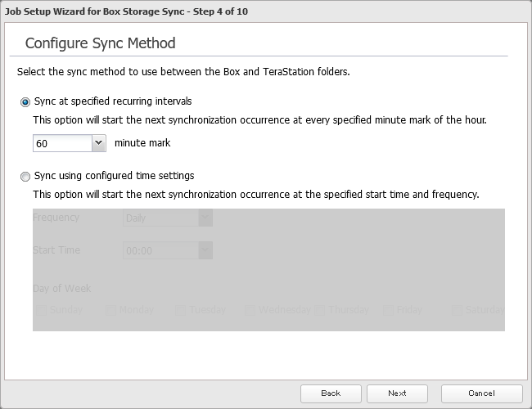Tick the Sunday checkbox
Screen dimensions: 532x409
(40, 310)
